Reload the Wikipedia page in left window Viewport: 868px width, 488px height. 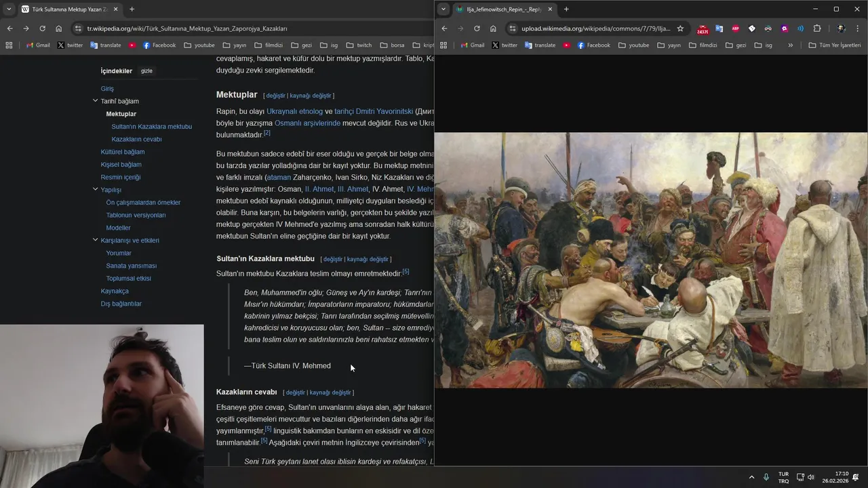coord(42,28)
